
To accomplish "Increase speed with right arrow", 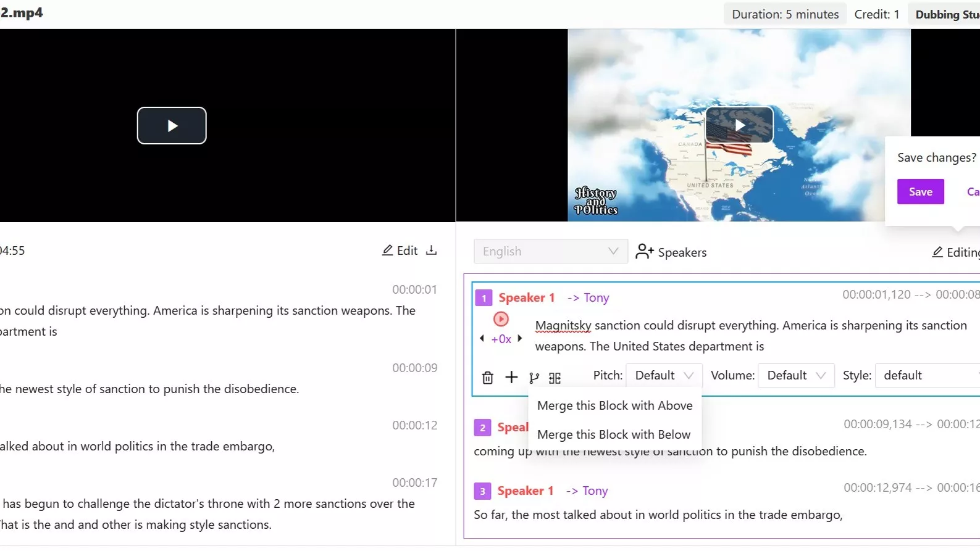I will [520, 339].
